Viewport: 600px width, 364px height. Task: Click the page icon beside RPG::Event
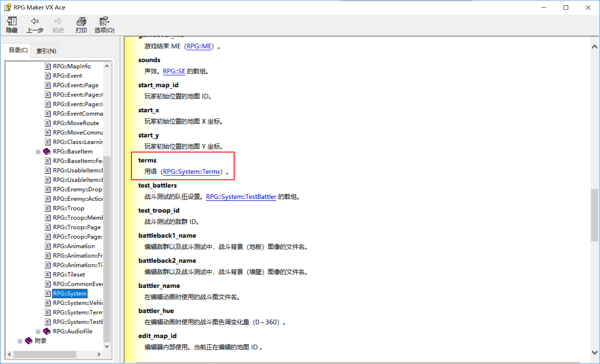[48, 76]
